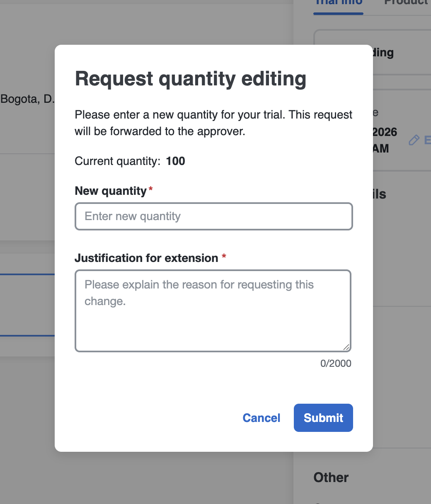Cancel the quantity editing request
The image size is (431, 504).
pos(261,418)
